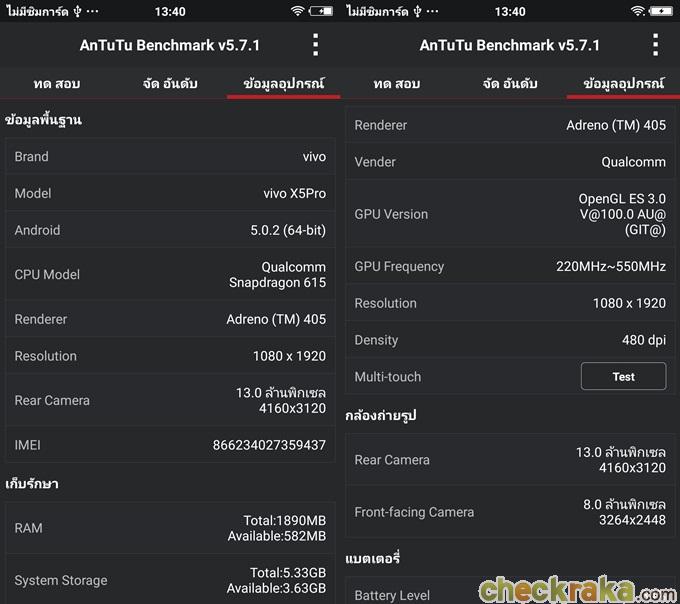Tap the CPU Model row
Screen dimensions: 680x604
point(170,274)
